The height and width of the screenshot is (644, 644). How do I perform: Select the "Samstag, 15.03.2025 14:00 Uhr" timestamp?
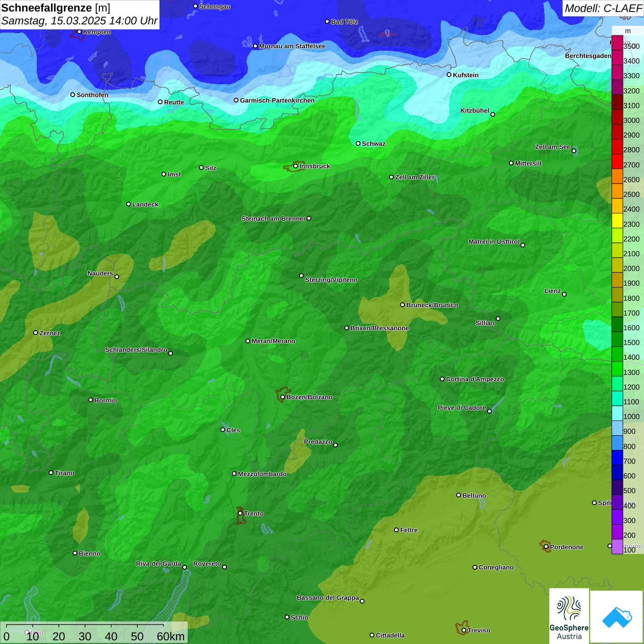(x=80, y=21)
